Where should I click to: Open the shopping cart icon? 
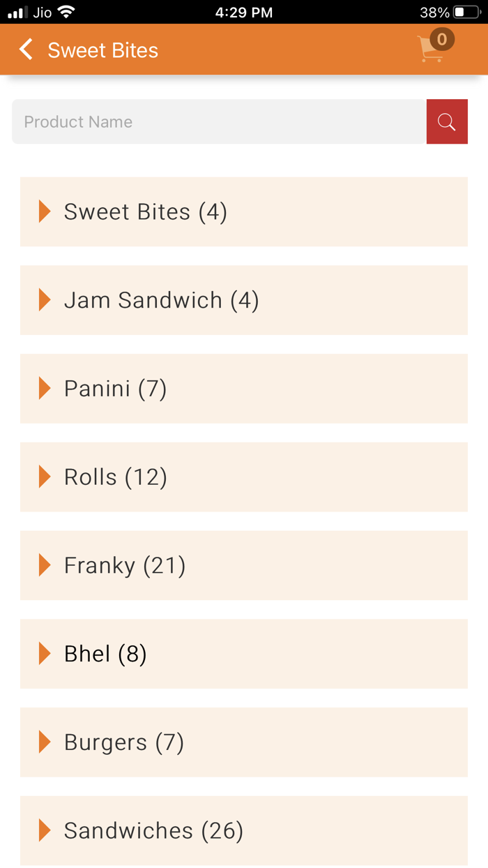pyautogui.click(x=431, y=52)
